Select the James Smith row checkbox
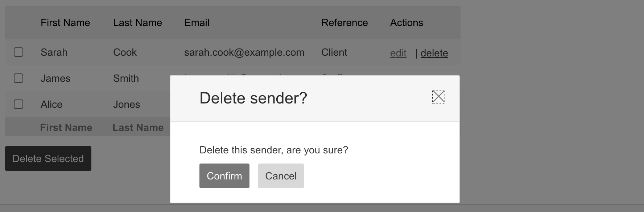Image resolution: width=644 pixels, height=212 pixels. point(18,78)
